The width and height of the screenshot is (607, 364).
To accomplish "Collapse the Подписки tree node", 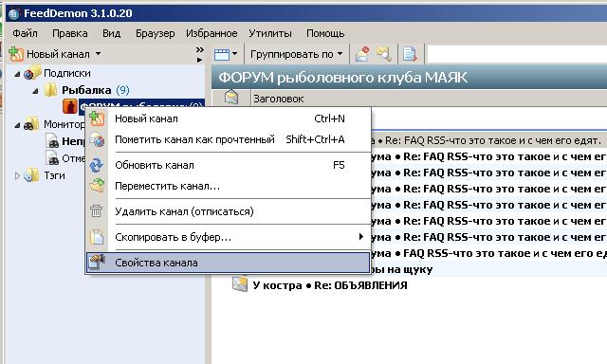I will tap(17, 74).
